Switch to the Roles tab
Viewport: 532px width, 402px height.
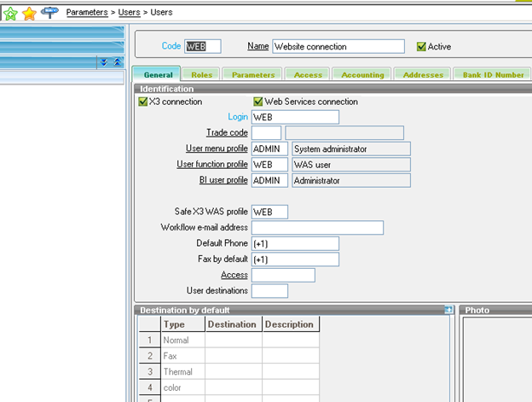pyautogui.click(x=202, y=75)
